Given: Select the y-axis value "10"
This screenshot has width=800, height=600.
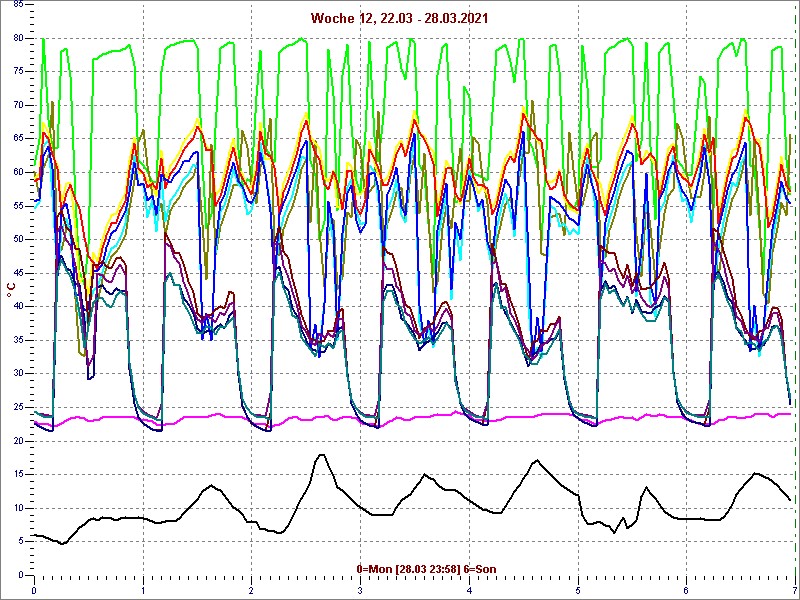Looking at the screenshot, I should pos(18,508).
